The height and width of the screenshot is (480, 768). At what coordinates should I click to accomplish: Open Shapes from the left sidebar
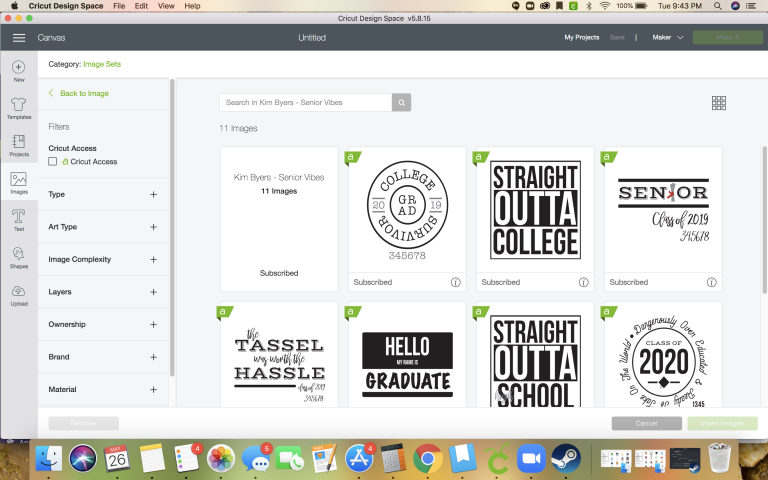point(19,258)
